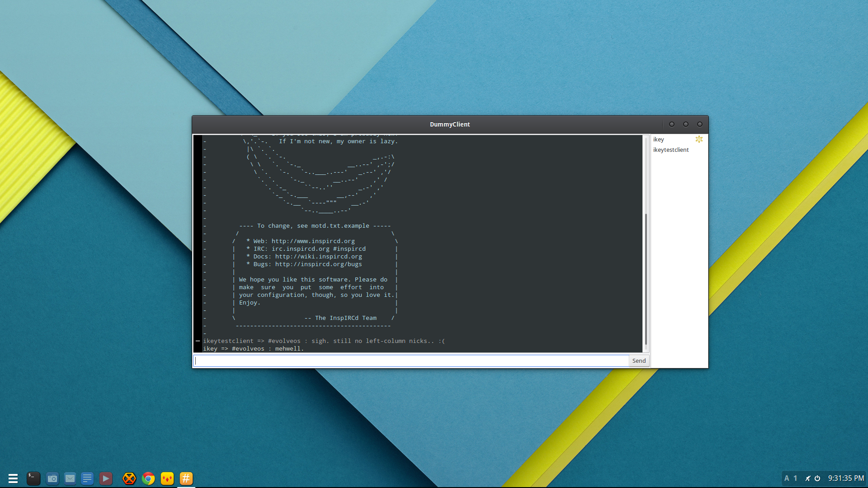Open the orange hexagon X app icon
Screen dimensions: 868x488
129,478
